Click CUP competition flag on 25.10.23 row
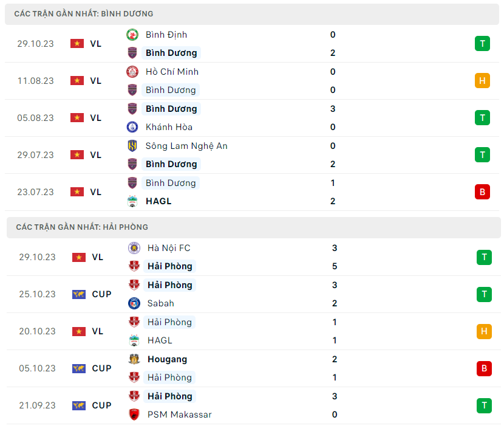 [x=79, y=294]
